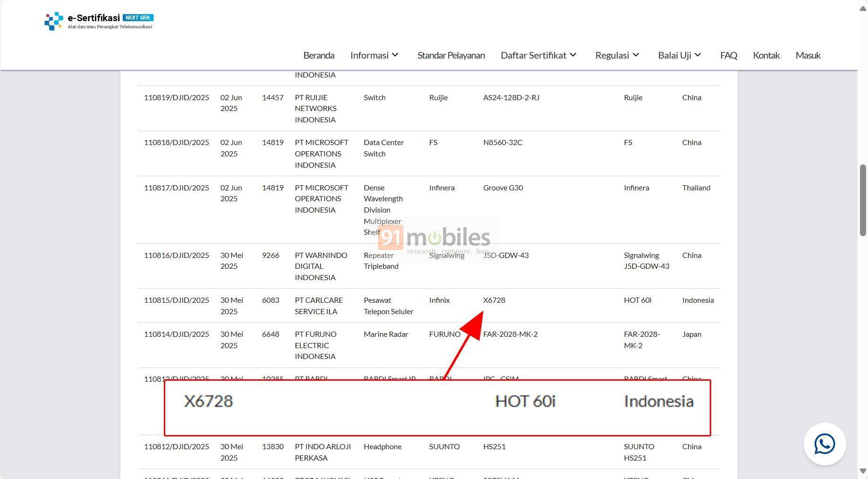Click the Pesawat Telepon Seluler cell

point(389,306)
